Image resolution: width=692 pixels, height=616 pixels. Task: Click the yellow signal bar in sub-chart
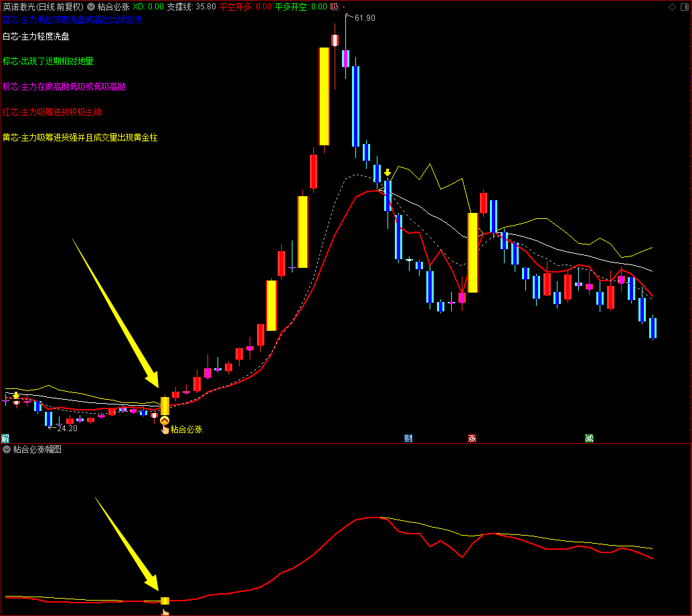coord(165,601)
